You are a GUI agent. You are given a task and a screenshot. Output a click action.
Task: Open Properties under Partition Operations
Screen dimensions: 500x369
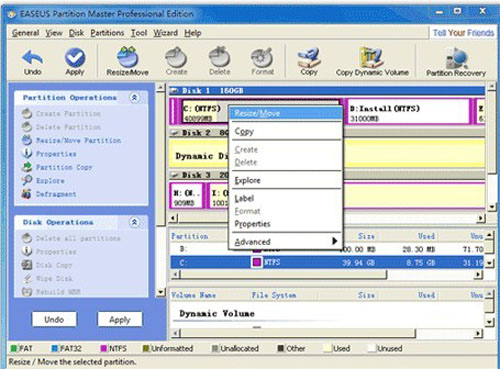[x=49, y=154]
